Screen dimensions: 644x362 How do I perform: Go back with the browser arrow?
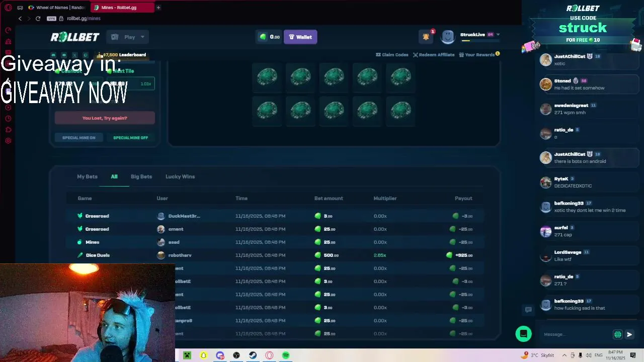(x=20, y=19)
